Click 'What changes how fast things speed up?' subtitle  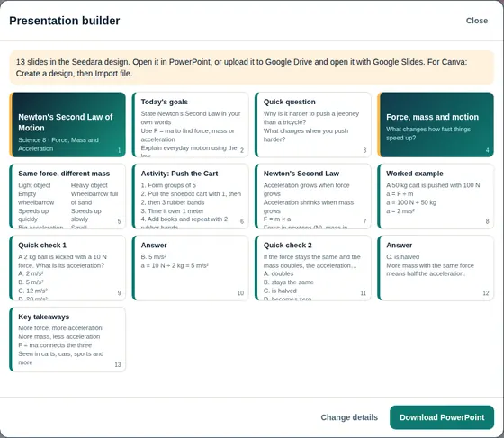(428, 133)
